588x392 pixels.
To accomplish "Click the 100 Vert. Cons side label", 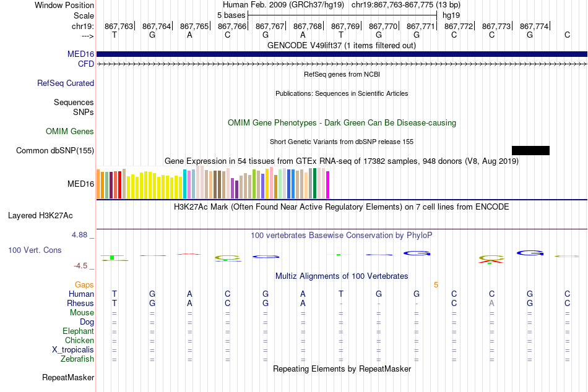I will (x=35, y=250).
